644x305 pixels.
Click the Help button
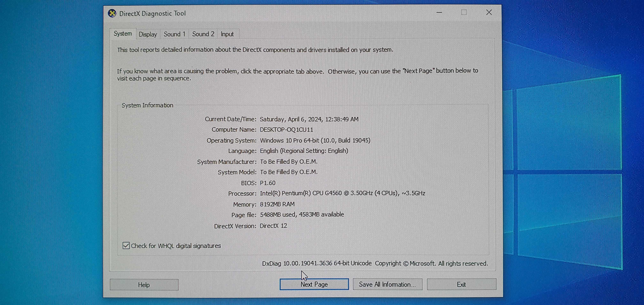144,285
